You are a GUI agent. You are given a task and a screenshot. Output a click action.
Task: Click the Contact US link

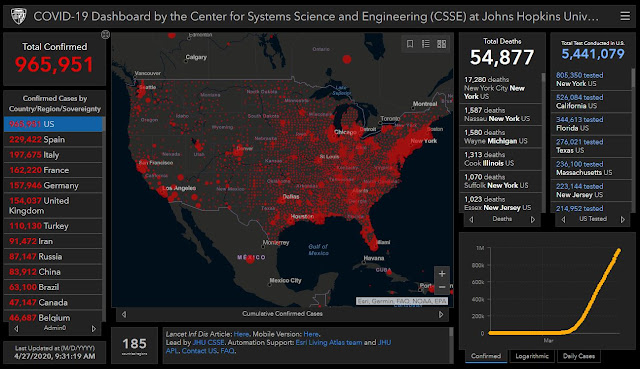(x=199, y=351)
